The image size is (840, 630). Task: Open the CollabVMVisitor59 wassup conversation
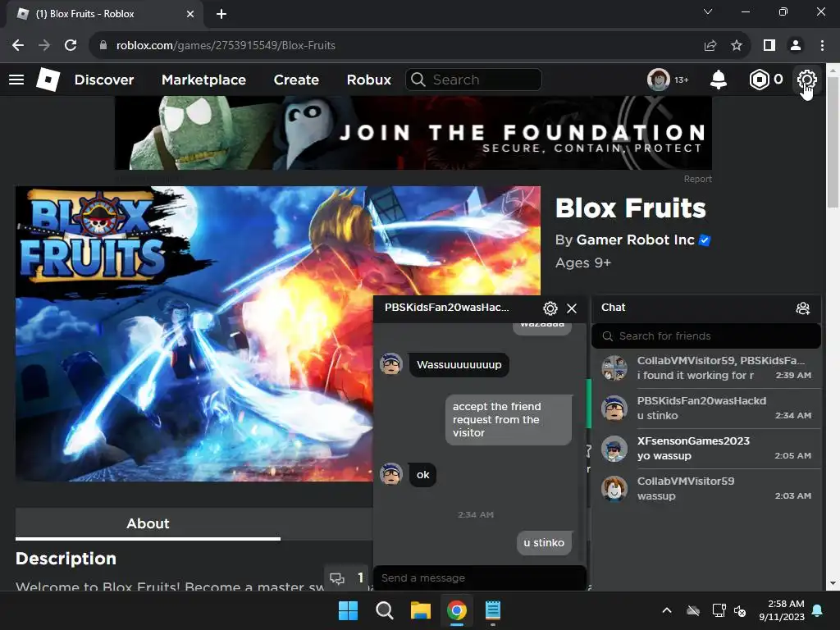[706, 489]
